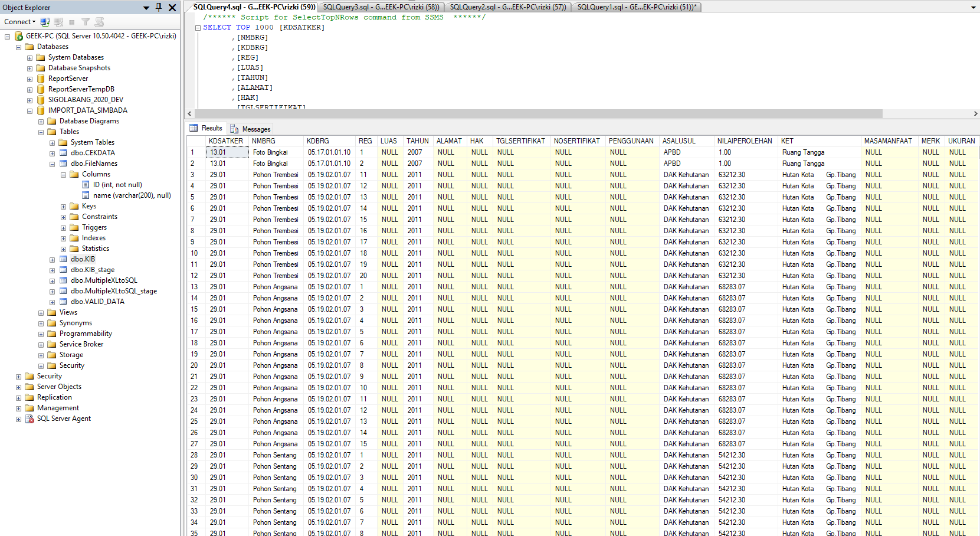The height and width of the screenshot is (536, 980).
Task: Pin the Object Explorer panel
Action: (x=159, y=7)
